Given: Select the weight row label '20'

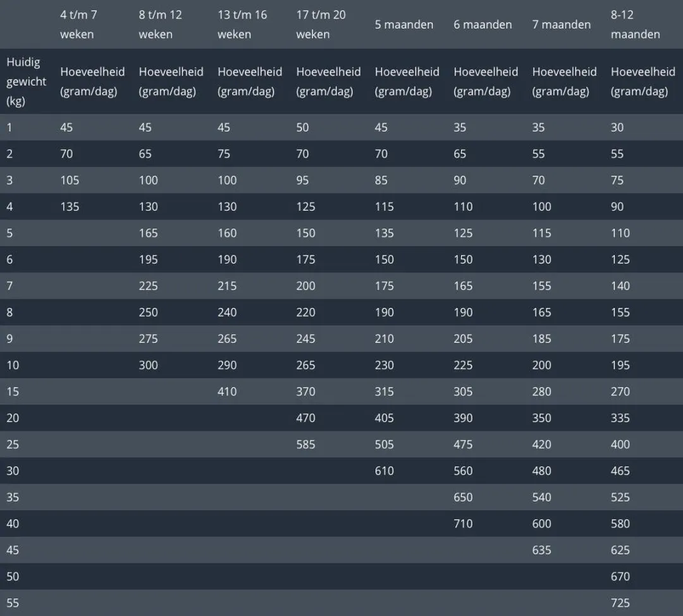Looking at the screenshot, I should (13, 418).
